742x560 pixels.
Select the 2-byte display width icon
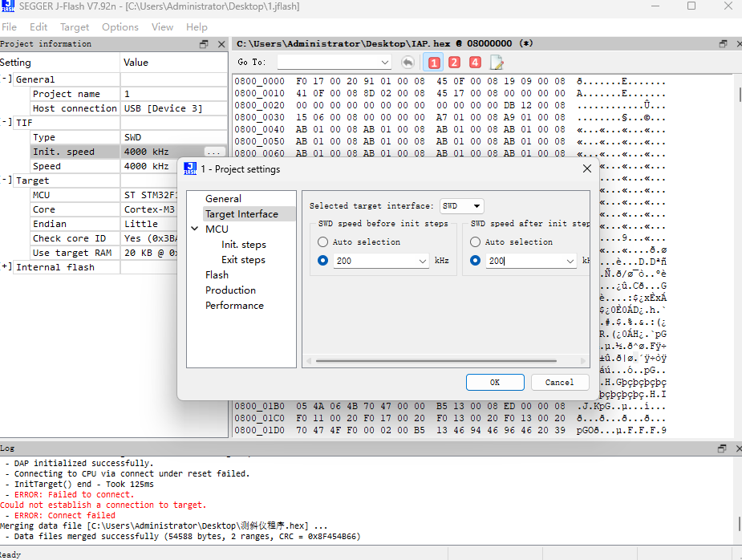click(x=454, y=61)
